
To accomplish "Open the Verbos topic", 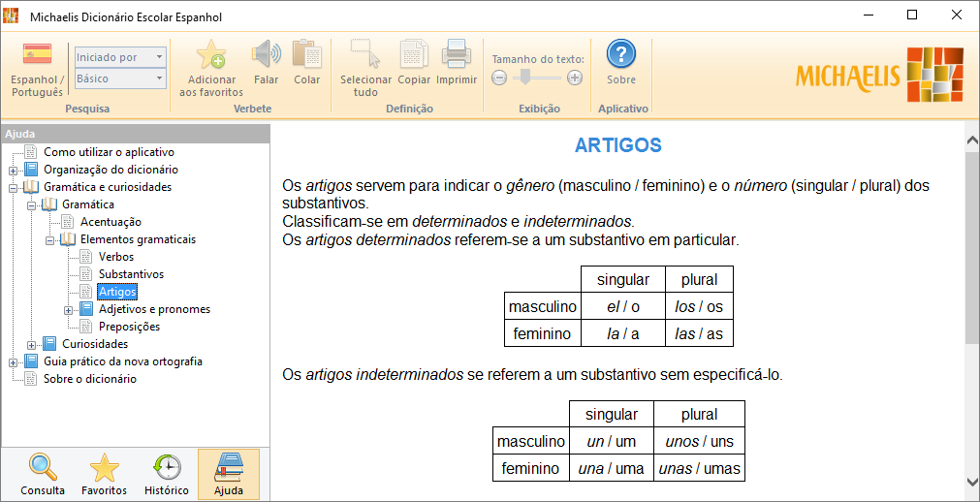I will point(116,257).
